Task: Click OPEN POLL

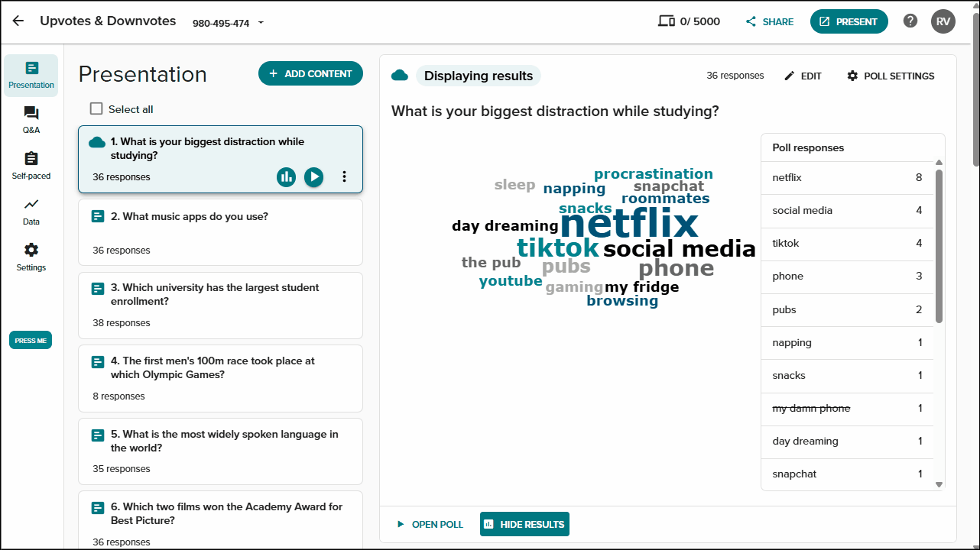Action: point(430,524)
